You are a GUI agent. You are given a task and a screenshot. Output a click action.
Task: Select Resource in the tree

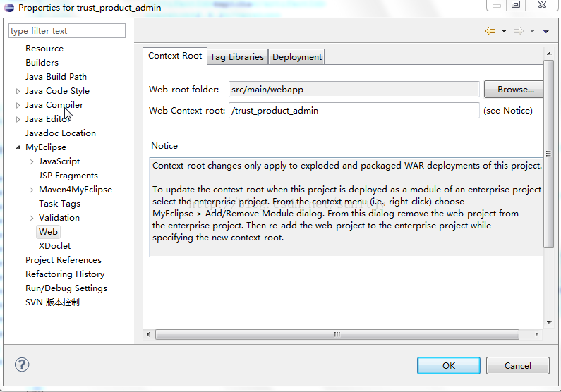44,49
